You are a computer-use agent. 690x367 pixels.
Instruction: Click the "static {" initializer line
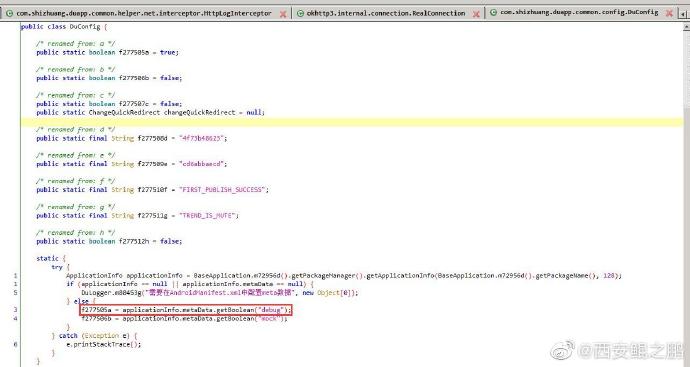[x=51, y=258]
